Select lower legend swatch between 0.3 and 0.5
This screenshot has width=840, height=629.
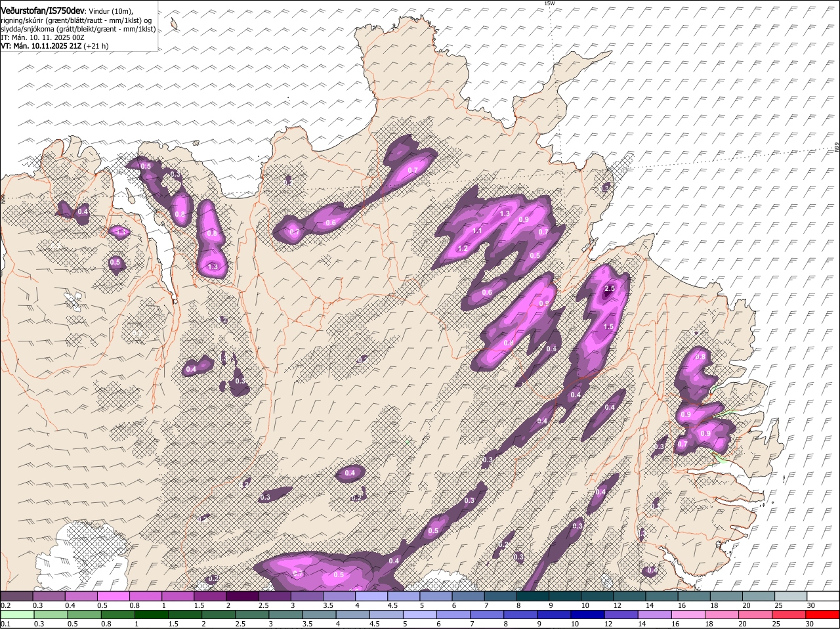[x=52, y=615]
